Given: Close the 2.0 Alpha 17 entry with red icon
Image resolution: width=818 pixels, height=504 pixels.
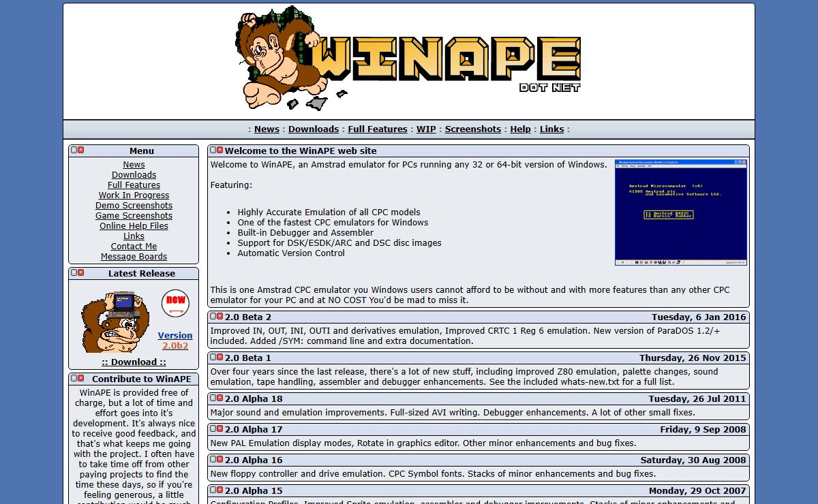Looking at the screenshot, I should coord(219,428).
